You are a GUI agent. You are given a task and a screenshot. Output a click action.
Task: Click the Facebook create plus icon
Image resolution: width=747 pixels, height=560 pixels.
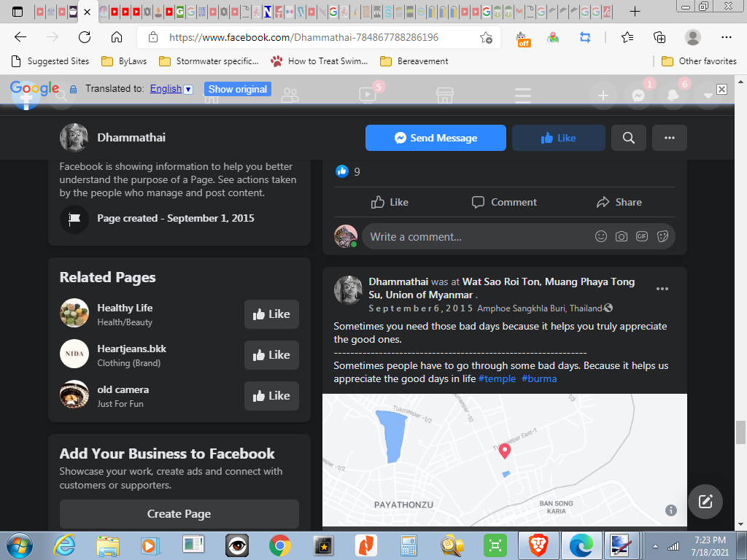click(603, 96)
